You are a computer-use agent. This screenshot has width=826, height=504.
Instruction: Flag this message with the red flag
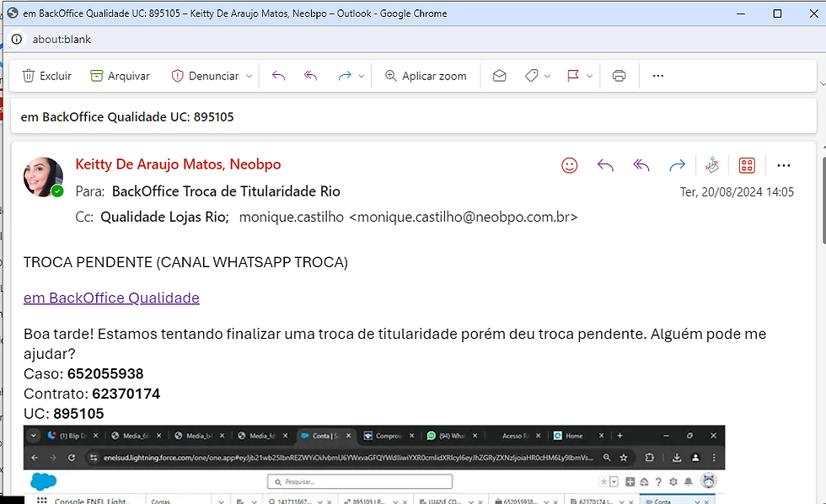(x=573, y=76)
